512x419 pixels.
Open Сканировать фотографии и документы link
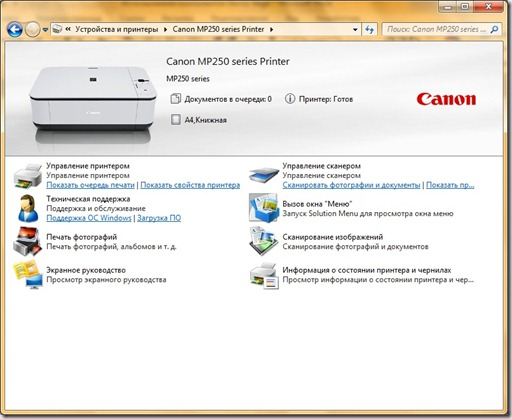coord(351,185)
